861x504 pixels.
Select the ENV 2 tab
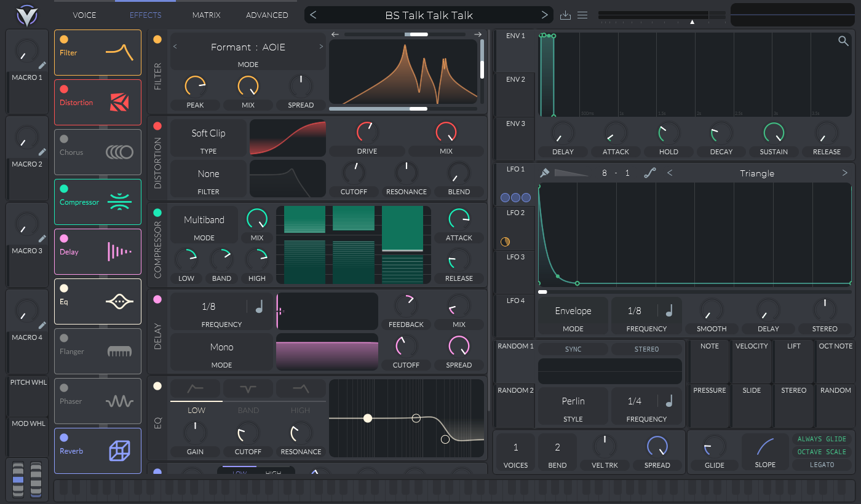pos(515,94)
